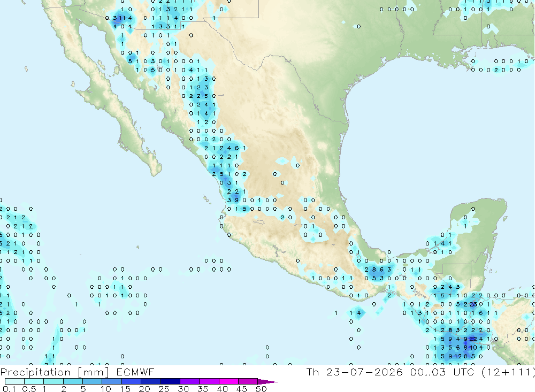Click legend label '50'
Screen dimensions: 535x392
[261, 389]
